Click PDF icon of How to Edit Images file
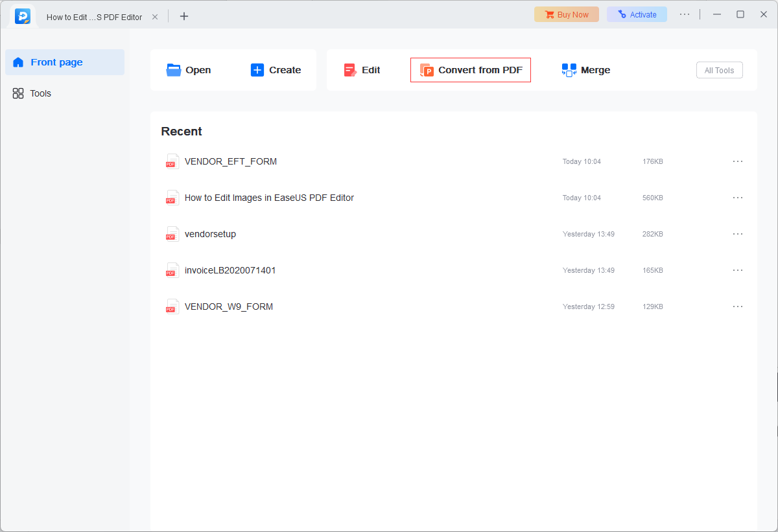Viewport: 778px width, 532px height. (172, 198)
